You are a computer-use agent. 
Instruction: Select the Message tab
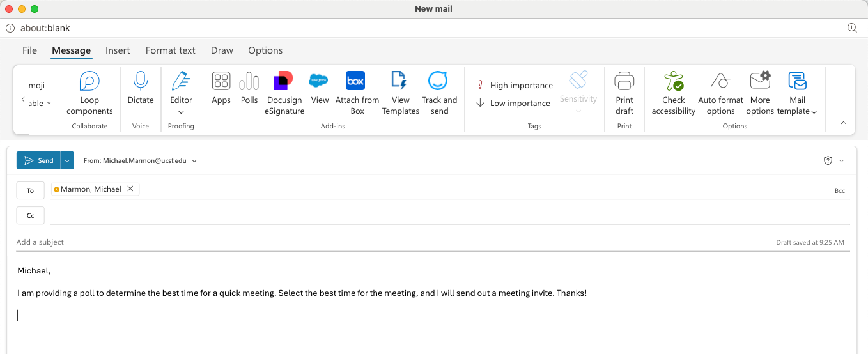72,50
